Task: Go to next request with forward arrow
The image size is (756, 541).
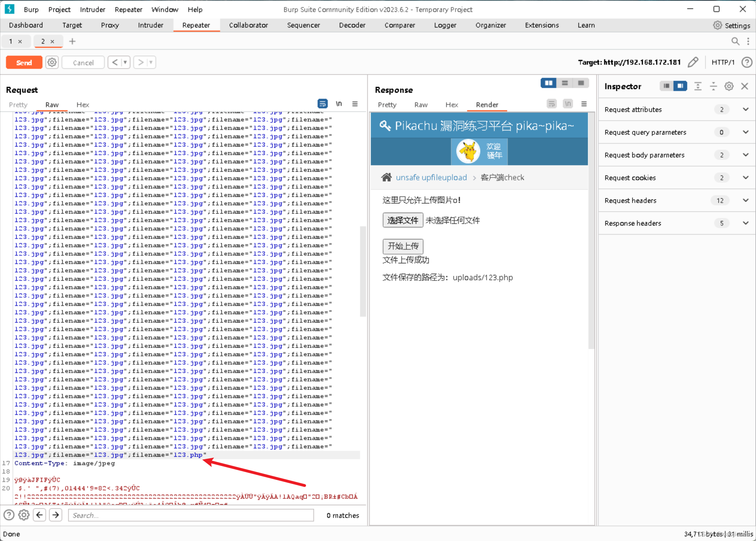Action: click(141, 62)
